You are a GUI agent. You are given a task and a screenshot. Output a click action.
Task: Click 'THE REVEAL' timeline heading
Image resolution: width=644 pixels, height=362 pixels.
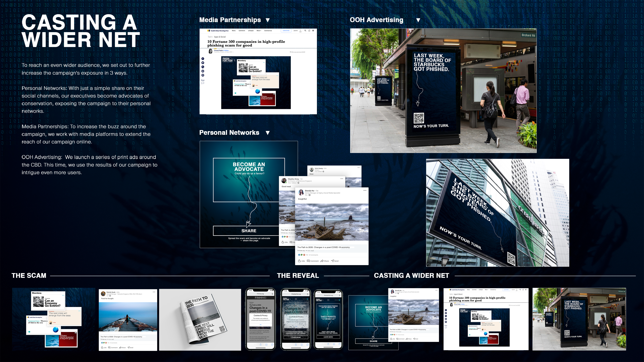tap(298, 276)
